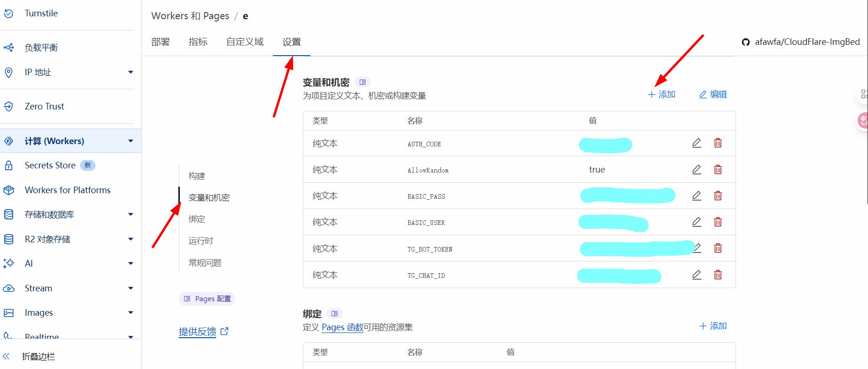Follow the Pages 函数 link
868x369 pixels.
click(x=342, y=327)
